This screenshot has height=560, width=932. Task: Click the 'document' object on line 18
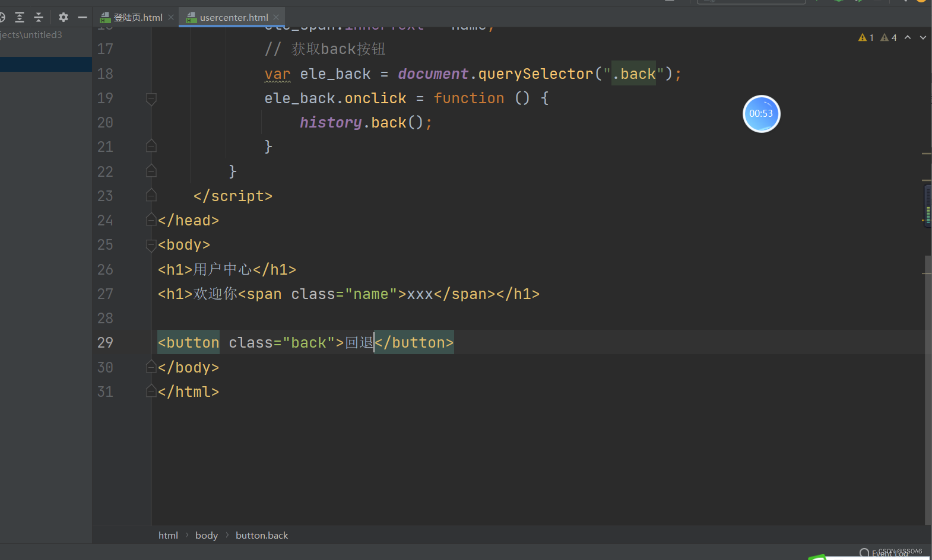(x=433, y=74)
